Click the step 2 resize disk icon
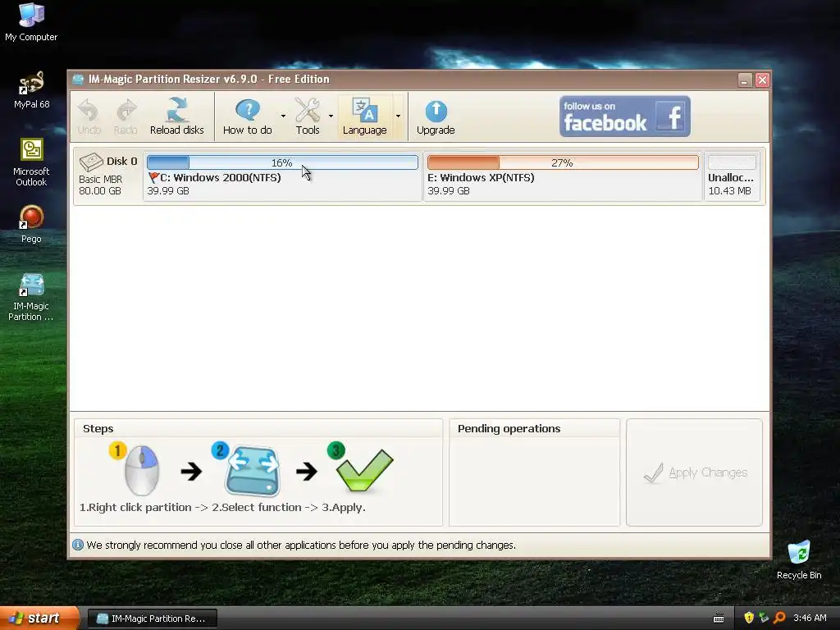 [253, 470]
